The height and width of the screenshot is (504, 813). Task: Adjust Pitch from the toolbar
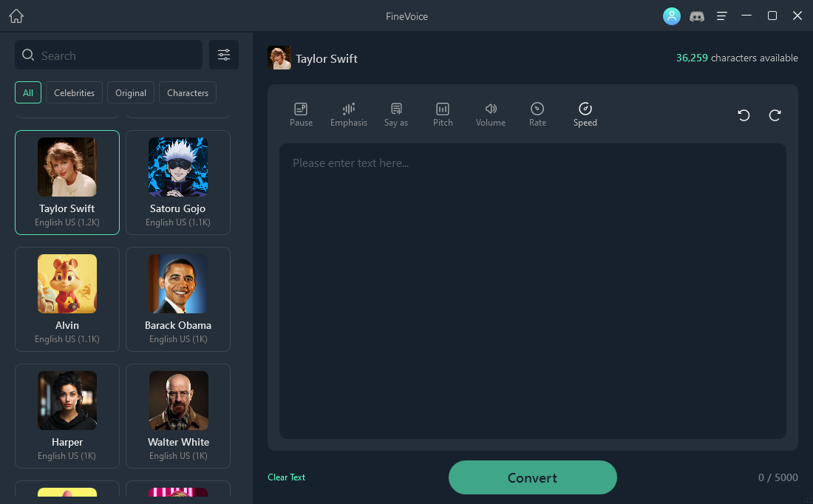(443, 115)
